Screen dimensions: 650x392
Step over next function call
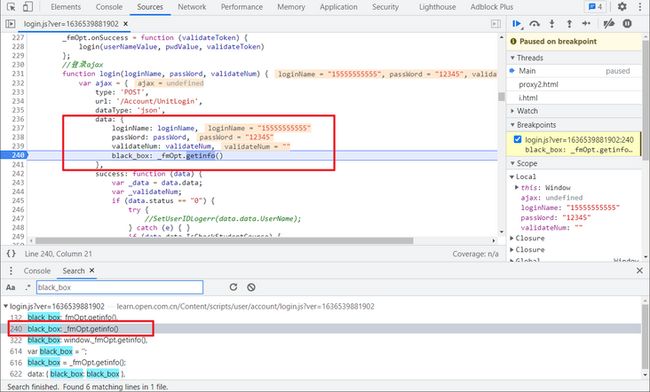point(534,24)
